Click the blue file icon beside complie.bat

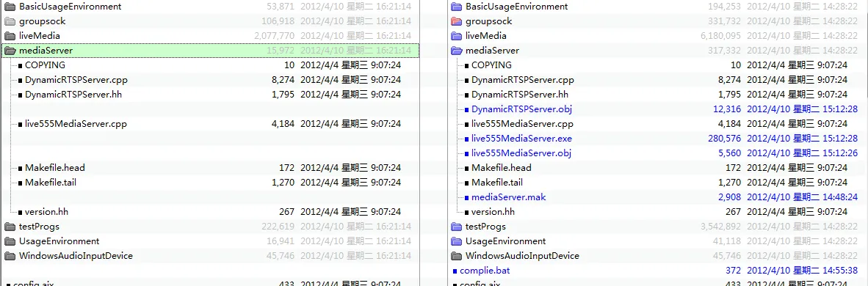pyautogui.click(x=455, y=271)
